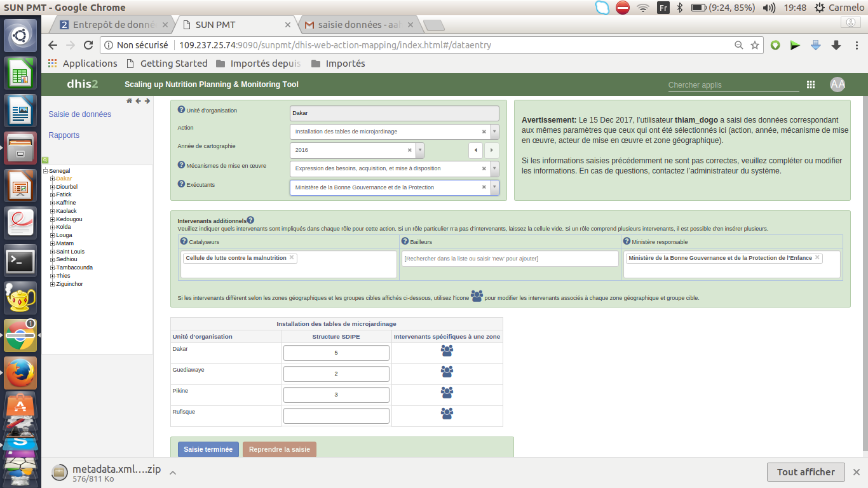Open the Exécutants dropdown arrow
The height and width of the screenshot is (488, 868).
494,187
